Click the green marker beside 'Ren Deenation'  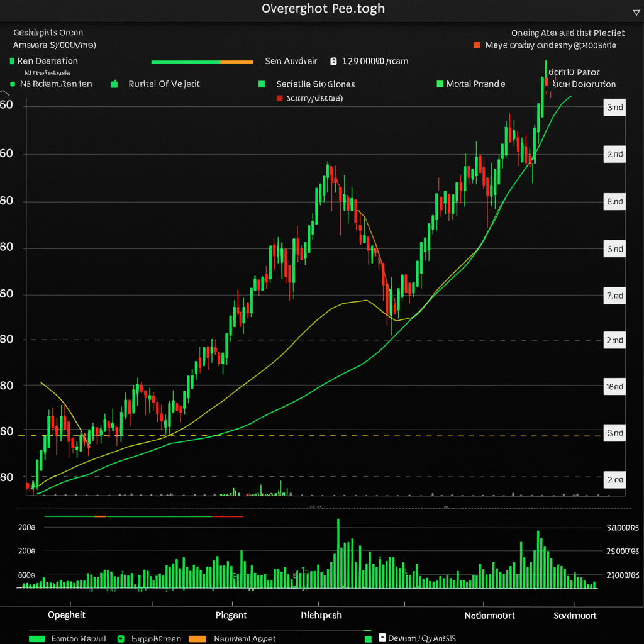(12, 61)
